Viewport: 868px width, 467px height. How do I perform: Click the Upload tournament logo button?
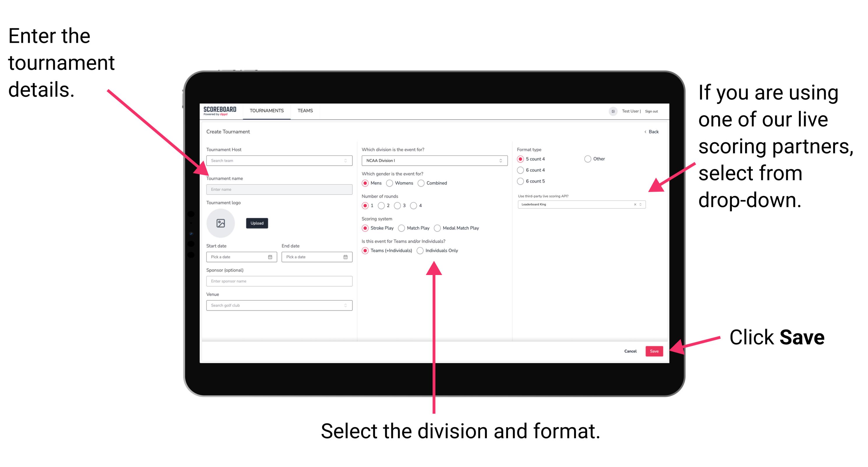click(x=257, y=223)
